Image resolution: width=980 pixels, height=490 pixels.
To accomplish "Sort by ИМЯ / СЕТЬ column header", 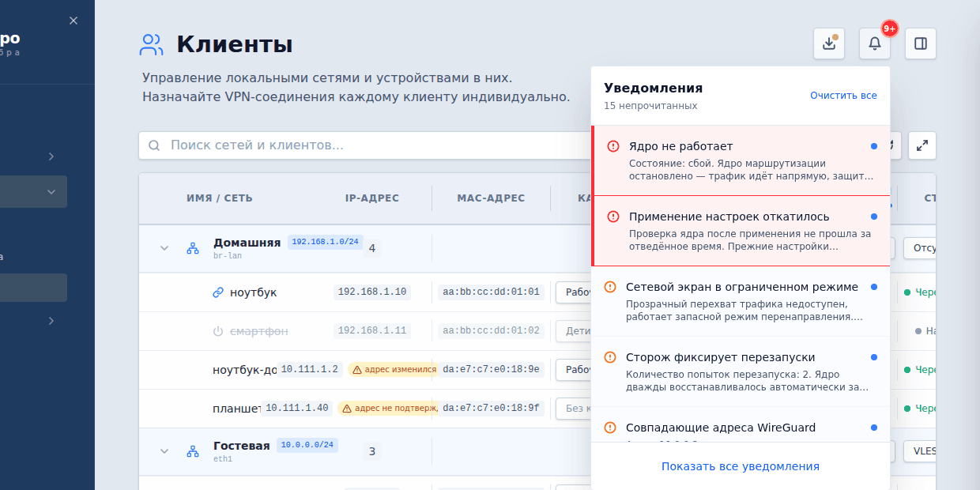I will [x=220, y=198].
